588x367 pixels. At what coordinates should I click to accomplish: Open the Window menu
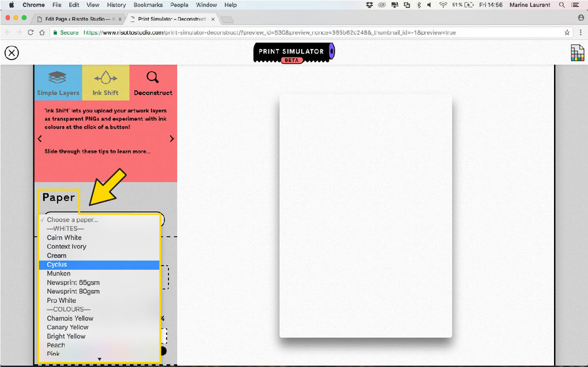click(206, 5)
